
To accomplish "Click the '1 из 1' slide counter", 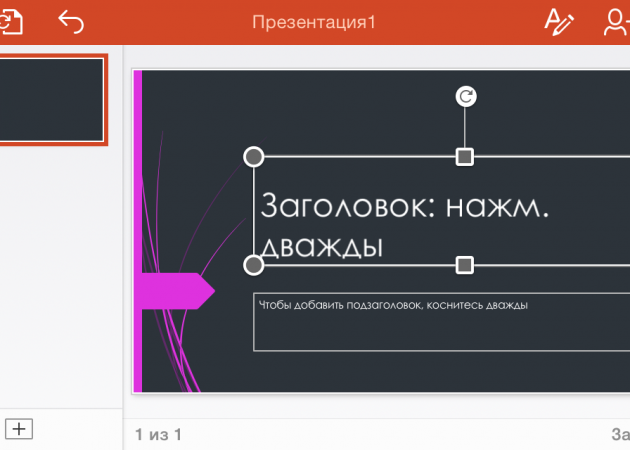I will point(158,434).
